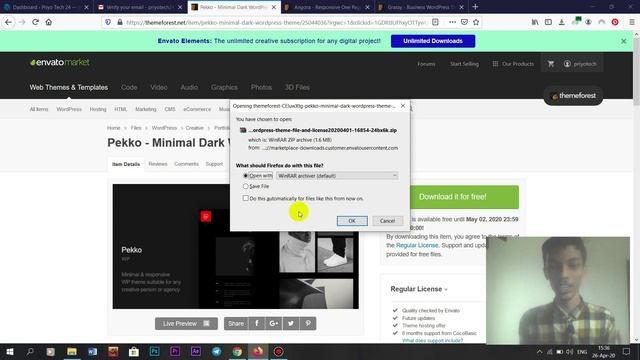This screenshot has width=640, height=360.
Task: Open File Explorer from taskbar
Action: coord(72,351)
